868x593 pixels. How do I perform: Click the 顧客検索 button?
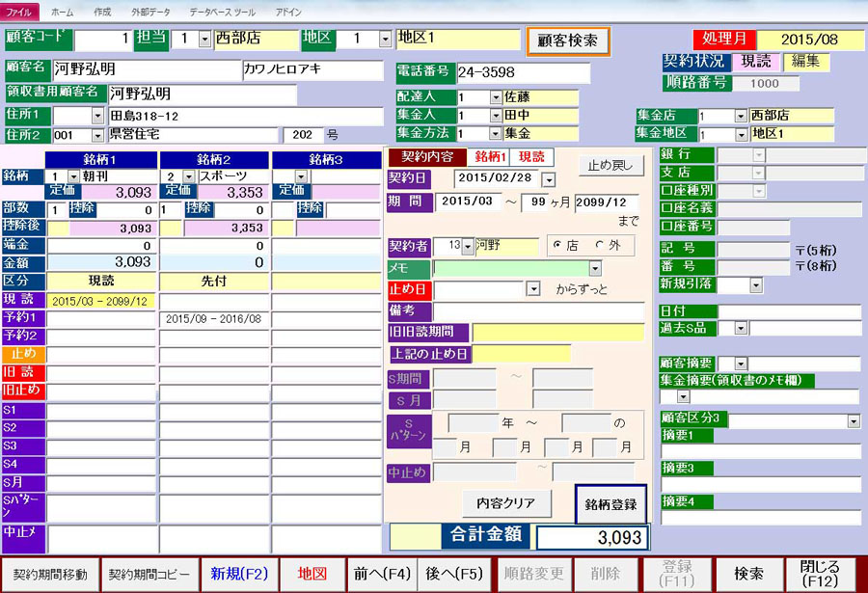[x=567, y=41]
